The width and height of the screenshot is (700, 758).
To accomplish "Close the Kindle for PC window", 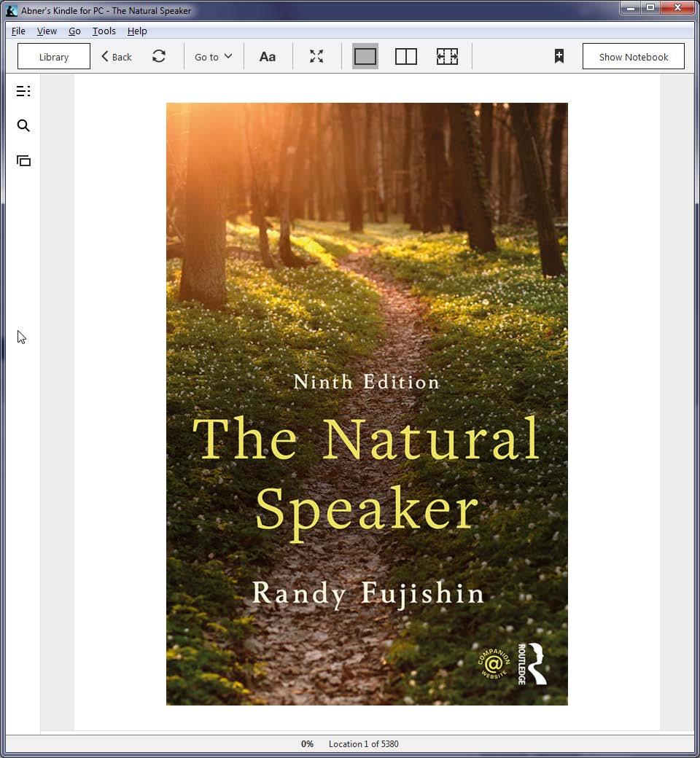I will tap(677, 8).
